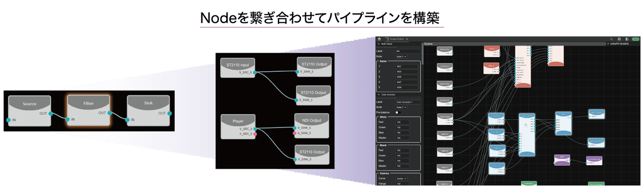Toggle the Pre-balance switch
This screenshot has width=644, height=189.
tap(398, 113)
